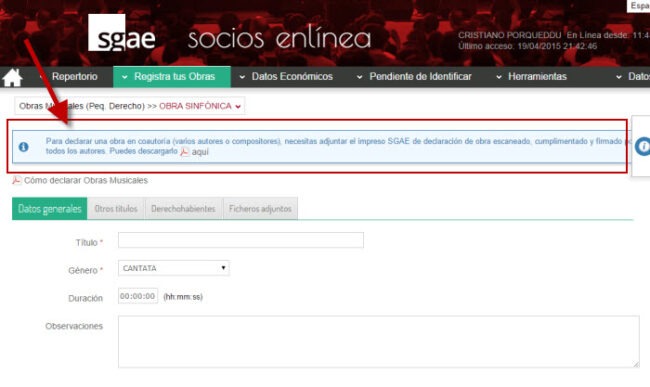Open the Cómo declarar Obras Musicales link
Screen dimensions: 650x387
(x=86, y=180)
